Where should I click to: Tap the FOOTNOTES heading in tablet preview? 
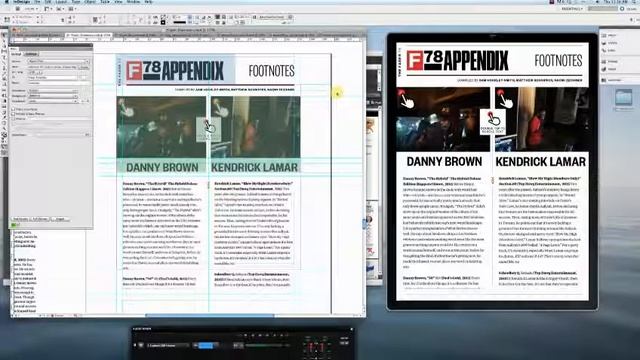tap(558, 60)
